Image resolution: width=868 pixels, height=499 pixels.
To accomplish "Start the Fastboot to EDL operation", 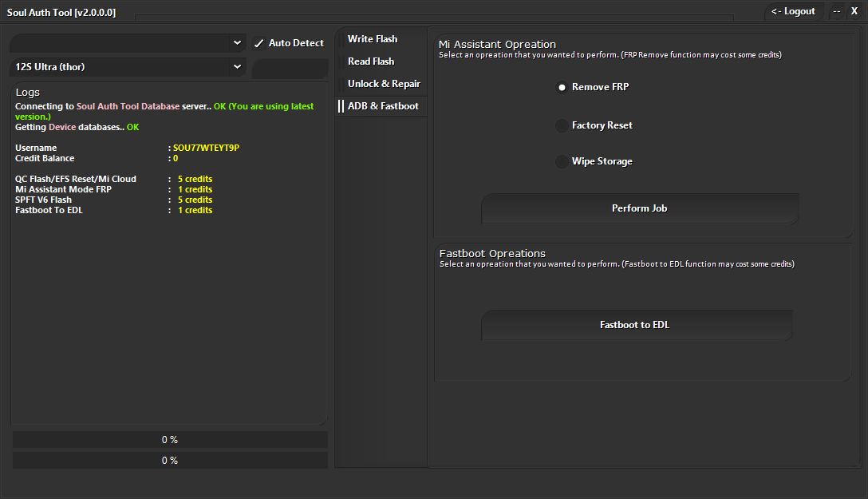I will click(637, 325).
